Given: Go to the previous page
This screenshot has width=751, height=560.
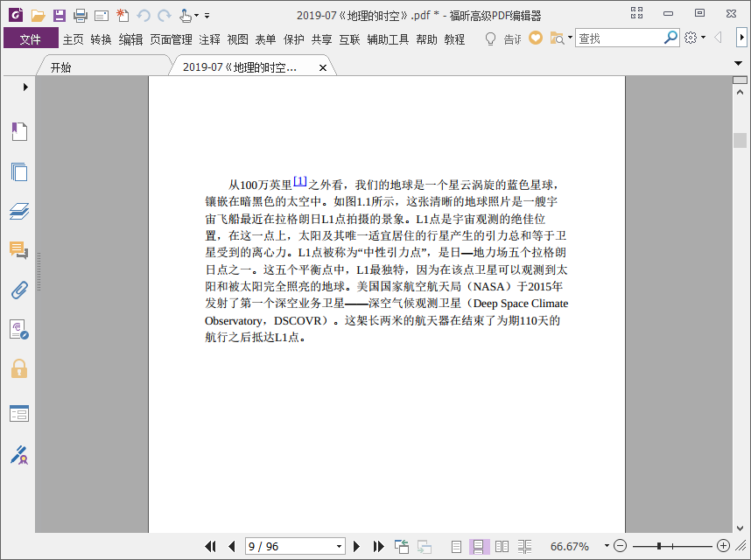Looking at the screenshot, I should [x=232, y=546].
